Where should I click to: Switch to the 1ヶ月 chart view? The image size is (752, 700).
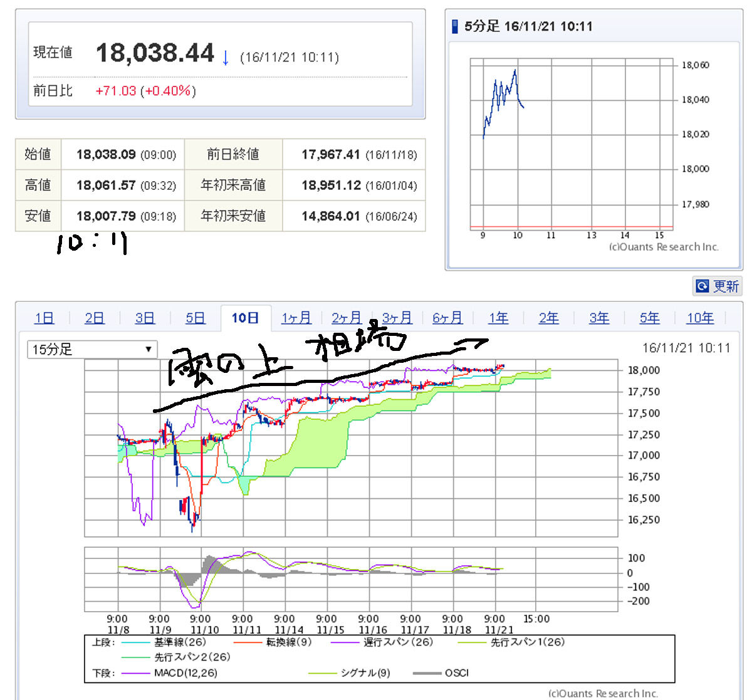point(296,318)
